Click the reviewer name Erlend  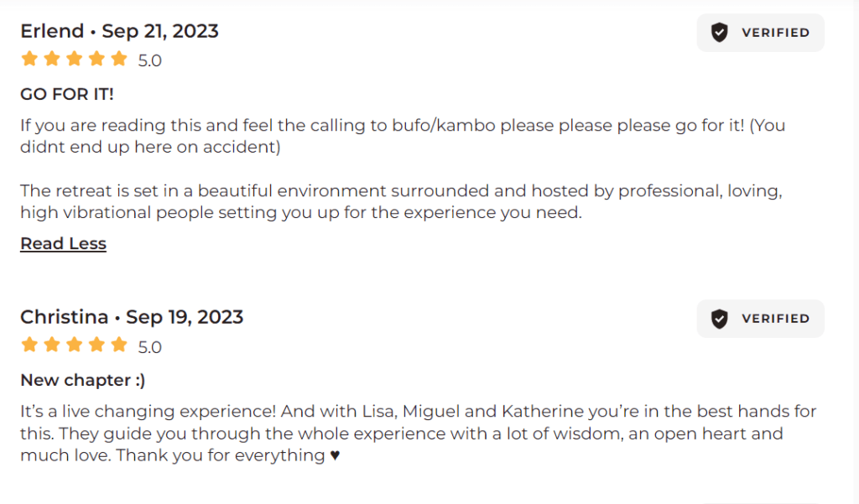52,32
